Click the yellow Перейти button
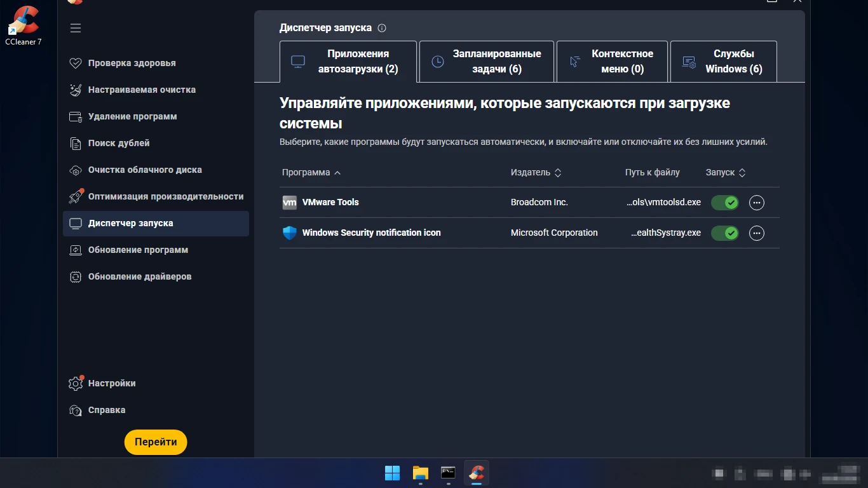 (156, 442)
